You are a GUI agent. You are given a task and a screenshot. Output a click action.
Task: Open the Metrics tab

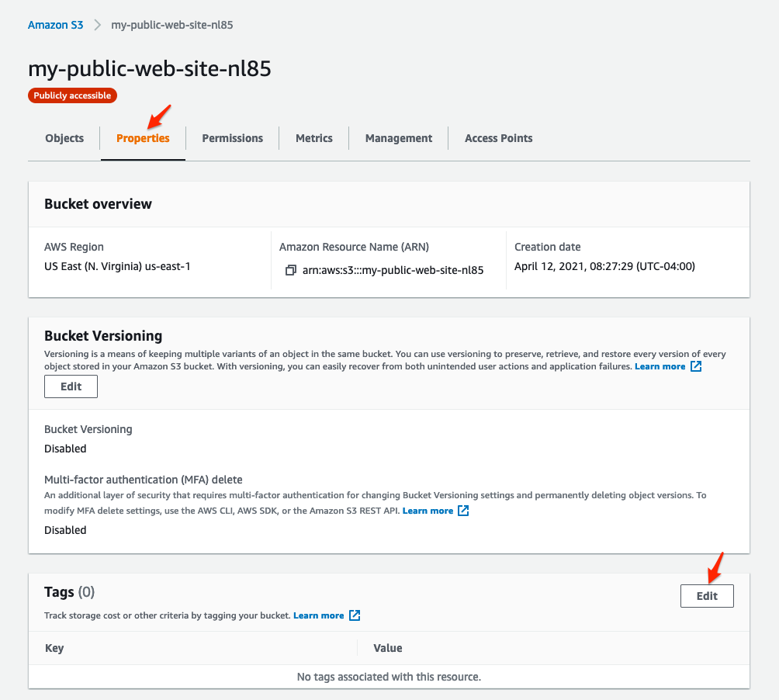pyautogui.click(x=314, y=138)
